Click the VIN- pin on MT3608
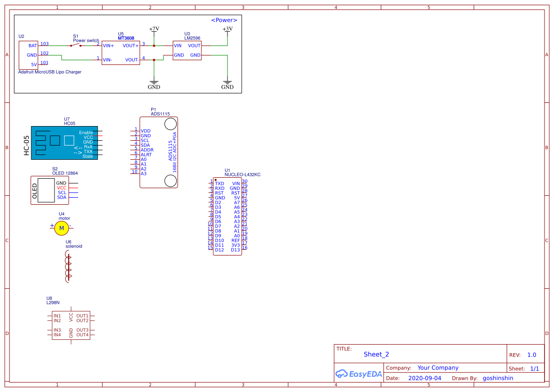This screenshot has height=392, width=554. [108, 60]
